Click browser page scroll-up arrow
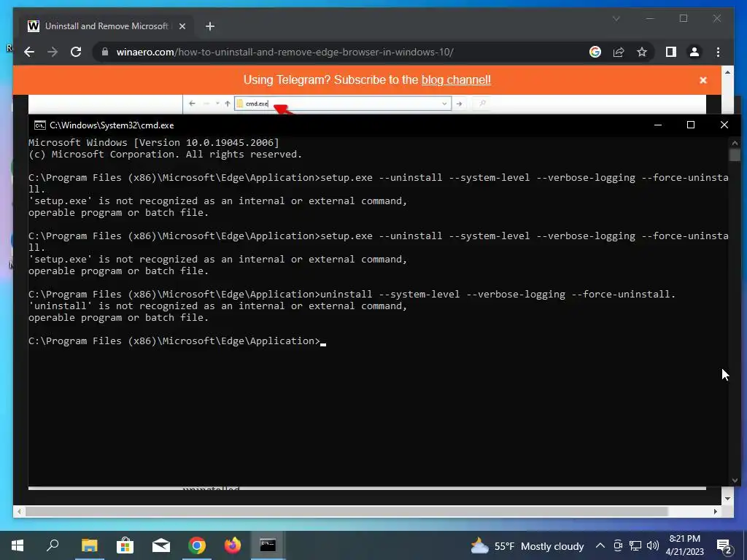 point(727,72)
